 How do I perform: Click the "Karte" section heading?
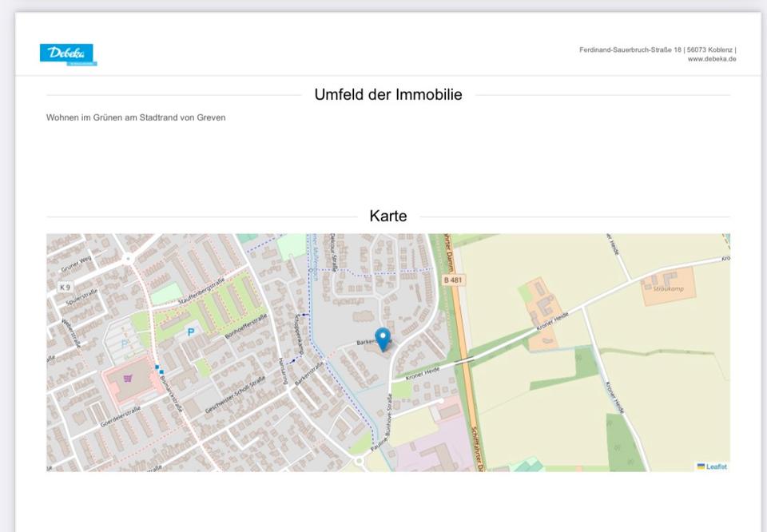pos(387,216)
